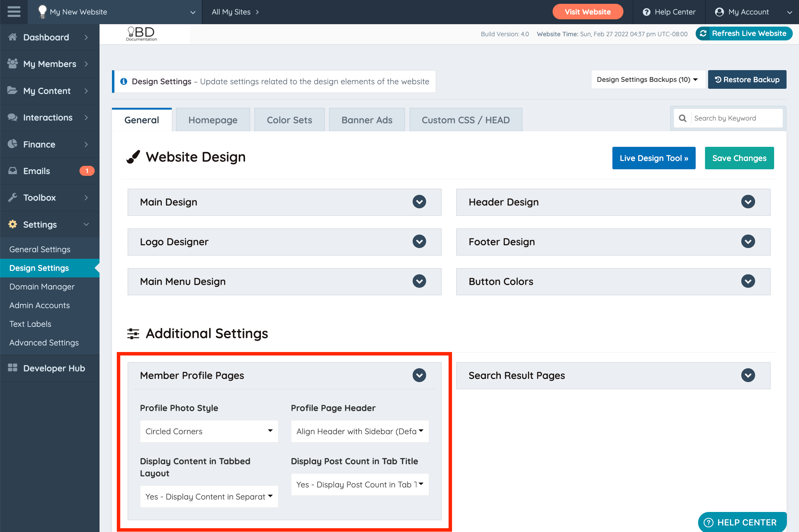Open the Profile Photo Style dropdown
Viewport: 799px width, 532px height.
[209, 431]
